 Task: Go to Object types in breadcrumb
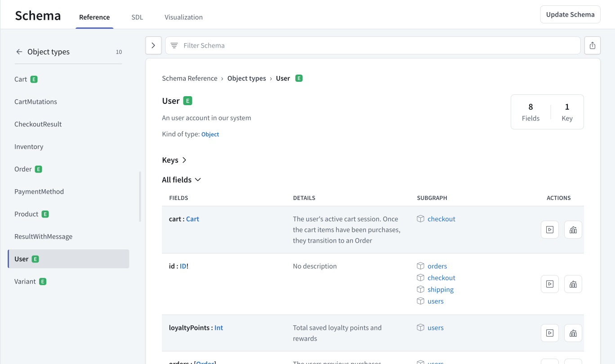[247, 78]
